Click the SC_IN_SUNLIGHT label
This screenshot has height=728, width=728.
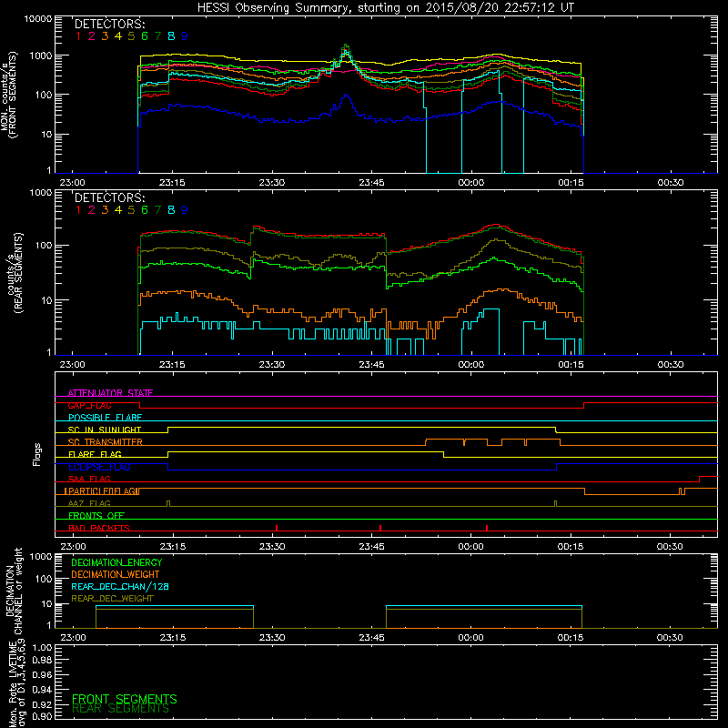[105, 430]
